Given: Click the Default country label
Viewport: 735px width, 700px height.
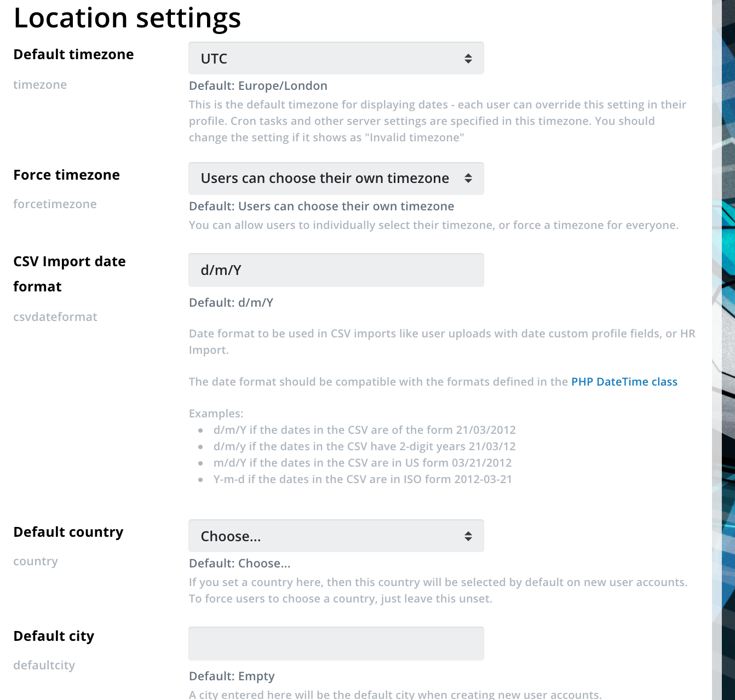Looking at the screenshot, I should click(68, 532).
